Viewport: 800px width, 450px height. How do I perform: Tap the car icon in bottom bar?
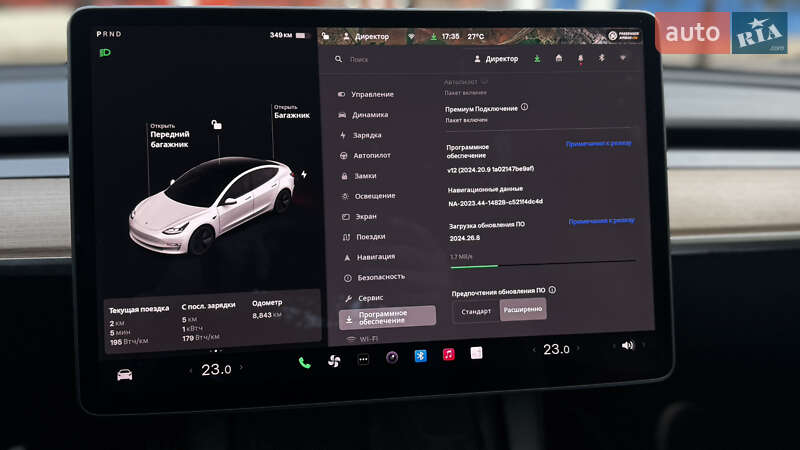[x=125, y=374]
